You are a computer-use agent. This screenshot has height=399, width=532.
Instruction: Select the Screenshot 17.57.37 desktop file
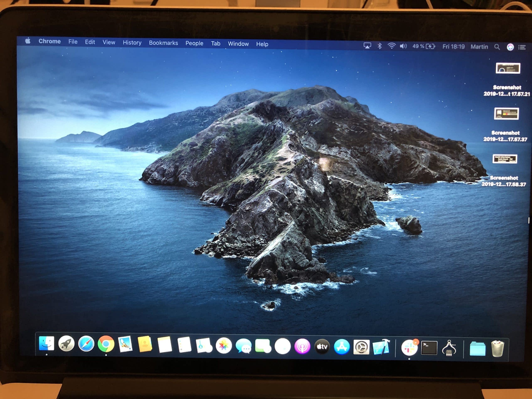pos(506,114)
